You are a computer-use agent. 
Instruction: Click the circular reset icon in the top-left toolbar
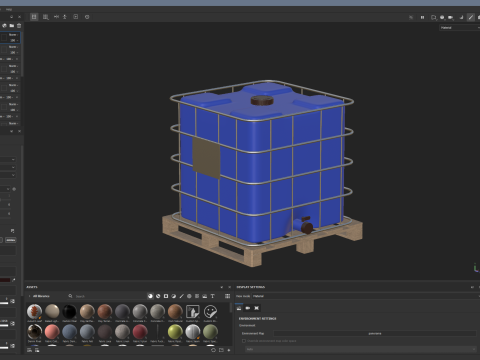[87, 17]
